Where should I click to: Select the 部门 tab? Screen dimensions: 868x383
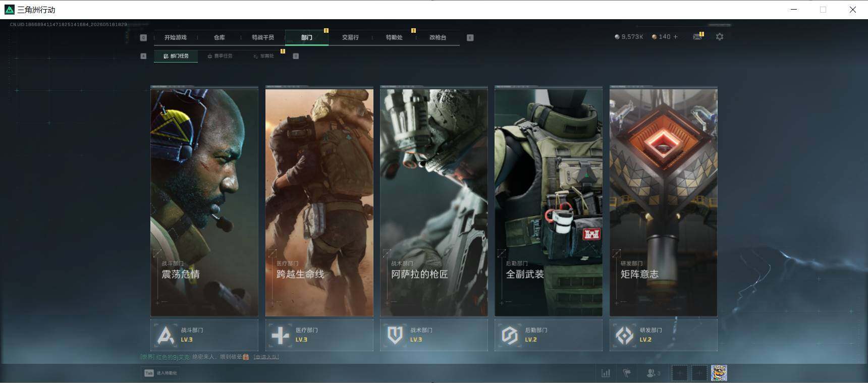pos(307,37)
